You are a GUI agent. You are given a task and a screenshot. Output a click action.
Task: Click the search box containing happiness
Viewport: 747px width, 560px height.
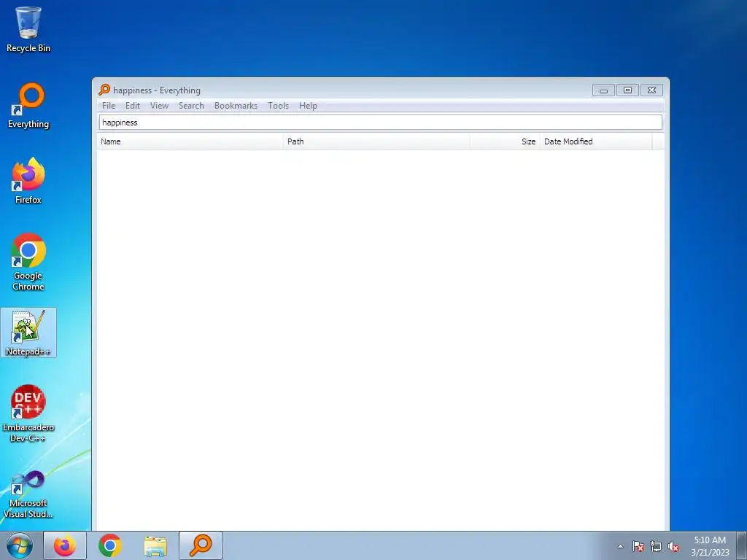[381, 122]
